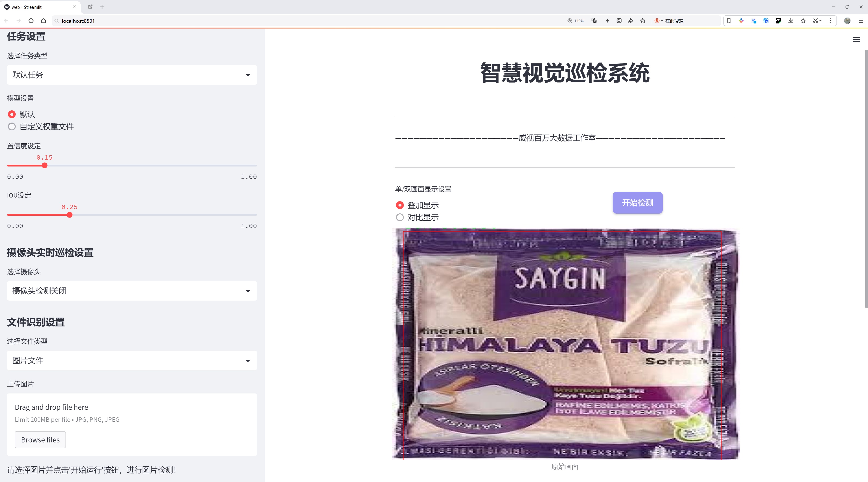Open the browser hamburger main menu
Screen dimensions: 868x482
click(861, 21)
